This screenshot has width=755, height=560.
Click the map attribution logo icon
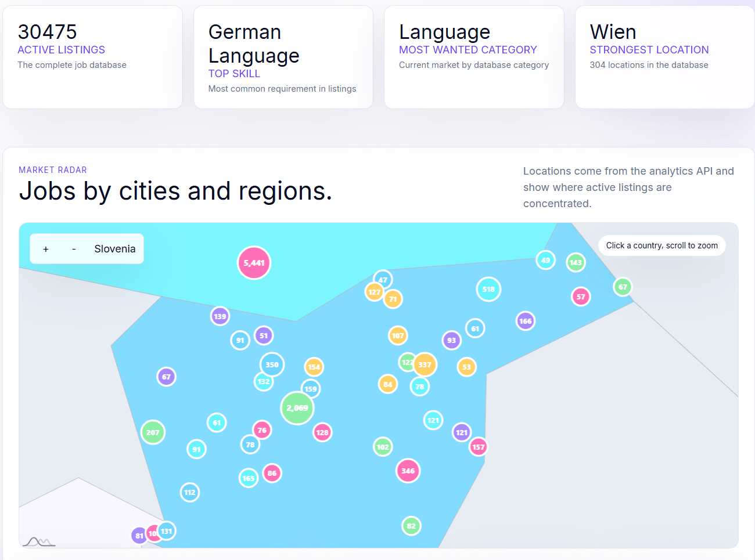click(x=39, y=542)
